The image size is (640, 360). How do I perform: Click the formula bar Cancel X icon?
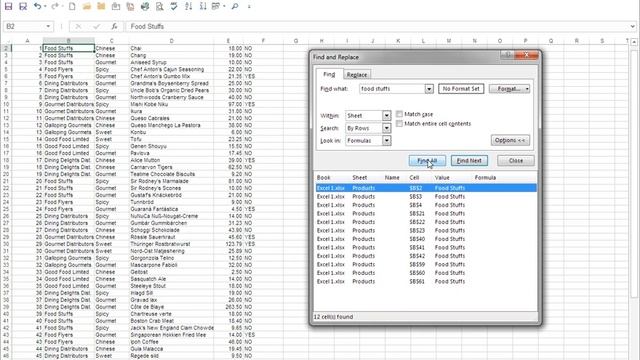click(78, 27)
